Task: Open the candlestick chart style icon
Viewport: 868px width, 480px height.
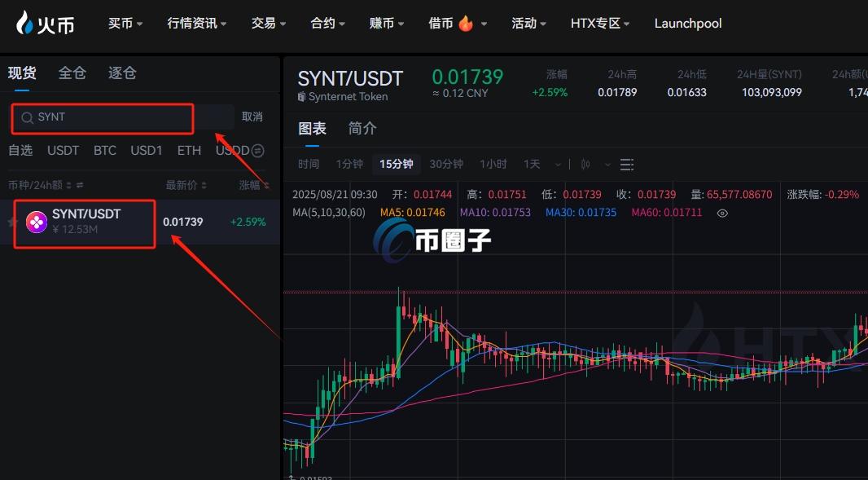Action: (x=585, y=164)
